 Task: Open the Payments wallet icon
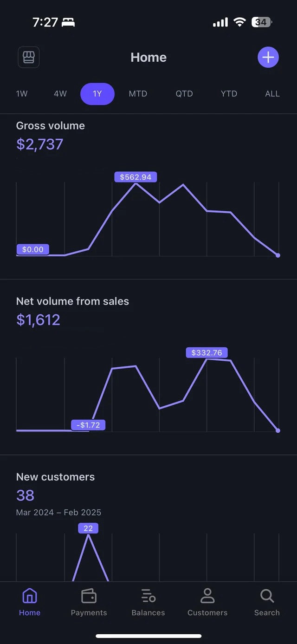89,596
